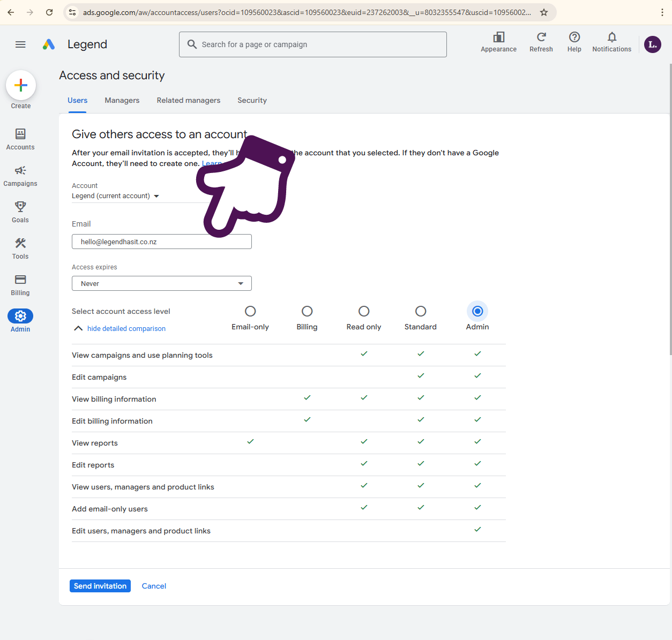Open the hamburger main menu
The height and width of the screenshot is (640, 672).
tap(20, 44)
